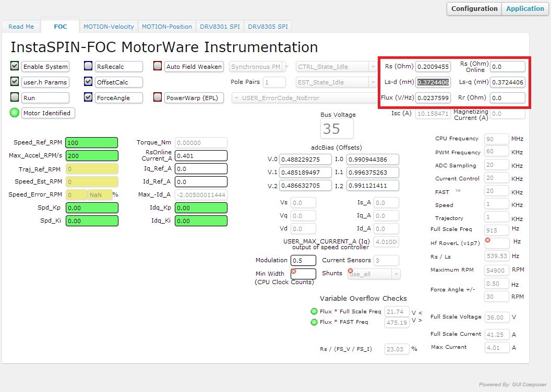Toggle the user.h Params checkbox
The height and width of the screenshot is (392, 551).
(15, 81)
